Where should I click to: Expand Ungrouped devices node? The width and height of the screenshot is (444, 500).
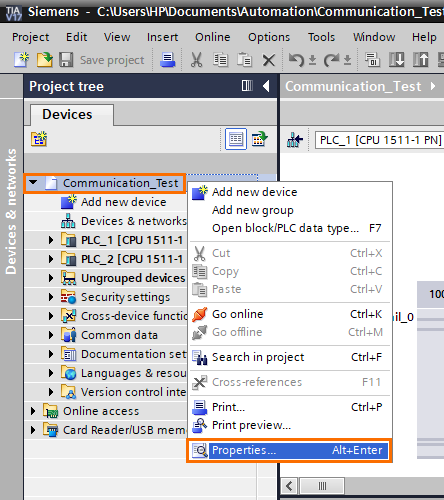51,278
